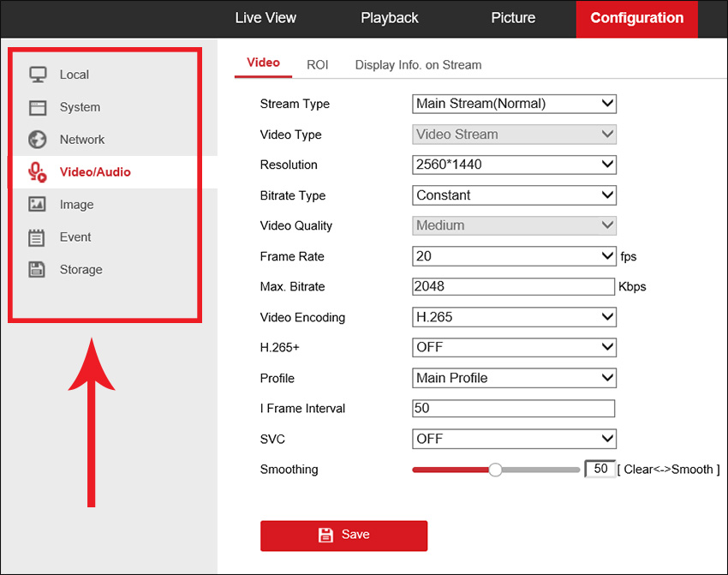The height and width of the screenshot is (575, 728).
Task: Click the Event calendar icon
Action: click(38, 237)
